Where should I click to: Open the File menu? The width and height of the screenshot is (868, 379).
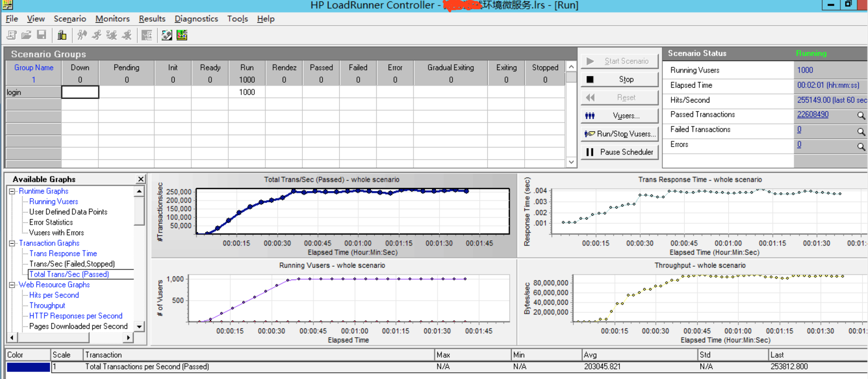pos(12,19)
